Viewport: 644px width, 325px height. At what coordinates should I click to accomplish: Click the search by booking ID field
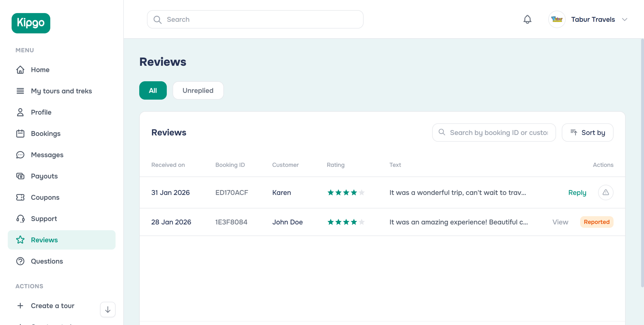(493, 132)
